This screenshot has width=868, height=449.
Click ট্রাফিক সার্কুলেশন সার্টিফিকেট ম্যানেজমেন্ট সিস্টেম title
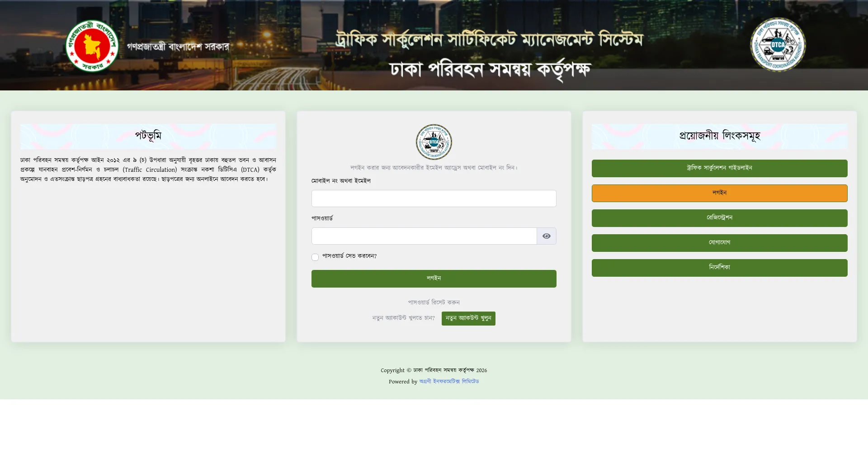[489, 39]
